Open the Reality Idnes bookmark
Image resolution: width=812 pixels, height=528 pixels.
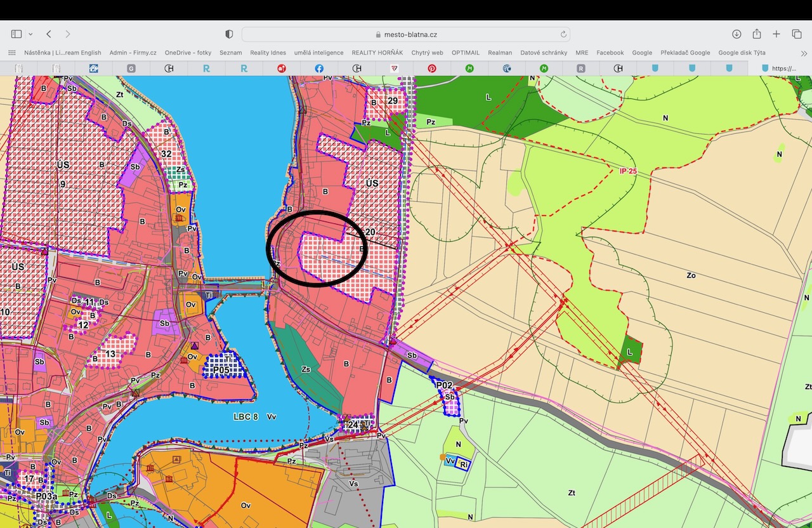point(268,53)
